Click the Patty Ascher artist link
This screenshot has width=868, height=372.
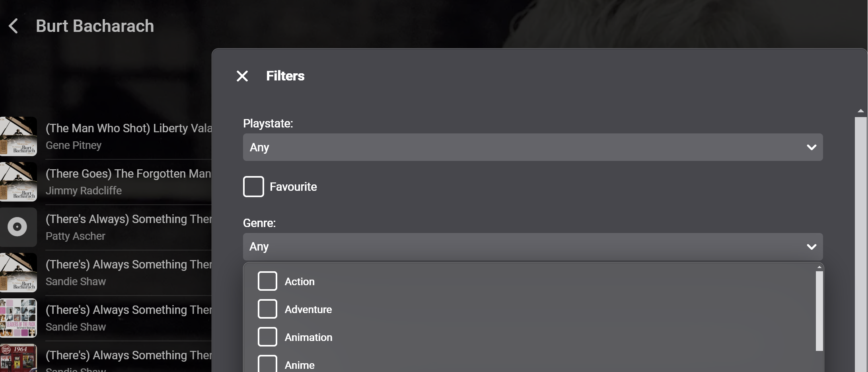(x=76, y=236)
